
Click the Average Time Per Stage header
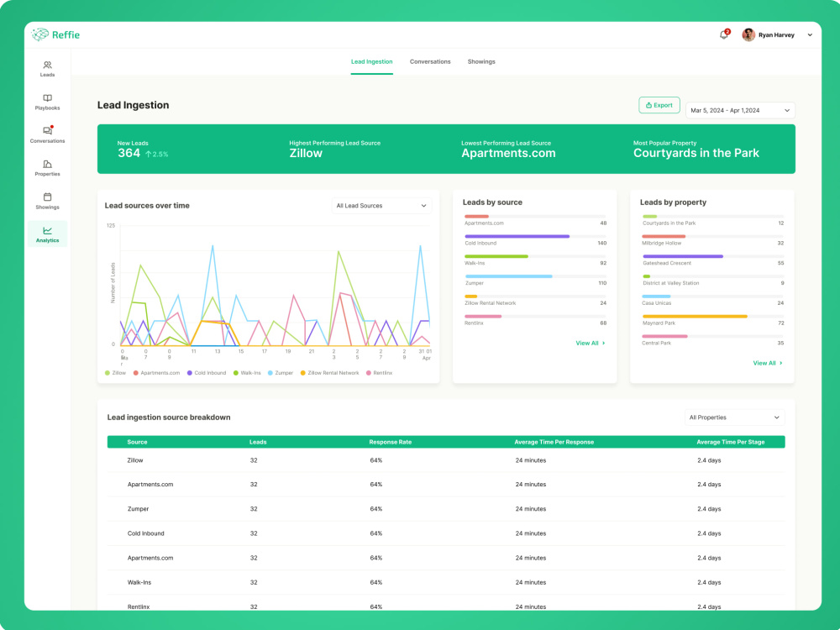(730, 442)
